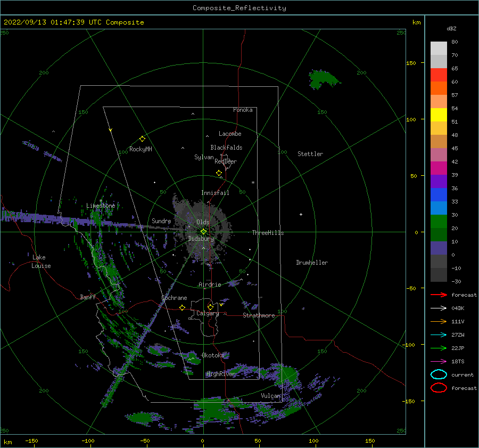Image resolution: width=479 pixels, height=448 pixels.
Task: Click the bright yellow swatch below 54 dBZ
Action: 439,115
